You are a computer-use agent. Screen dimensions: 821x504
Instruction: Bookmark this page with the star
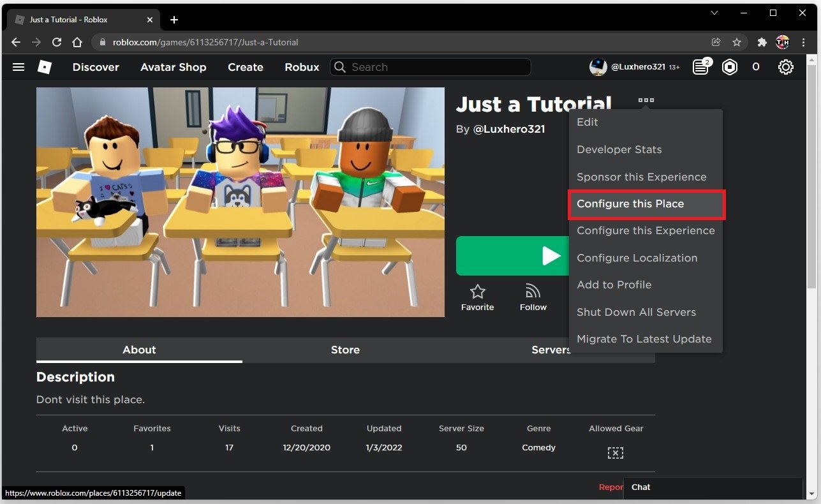(737, 42)
